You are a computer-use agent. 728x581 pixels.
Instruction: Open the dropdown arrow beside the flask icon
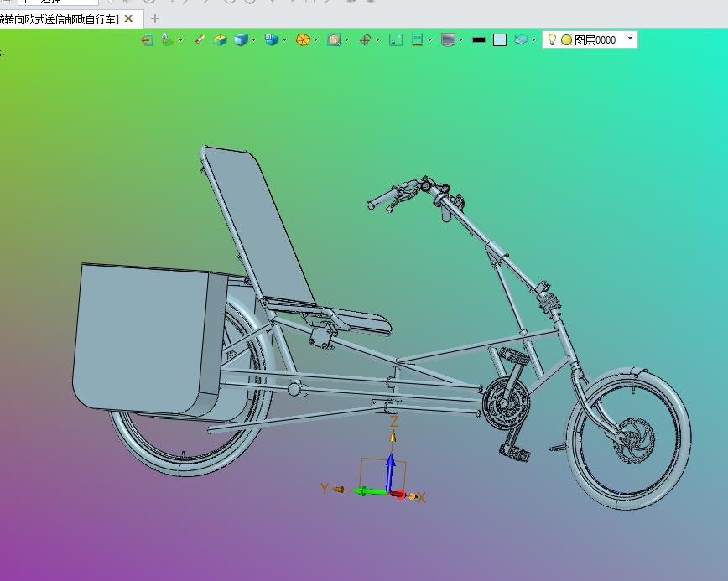coord(180,40)
